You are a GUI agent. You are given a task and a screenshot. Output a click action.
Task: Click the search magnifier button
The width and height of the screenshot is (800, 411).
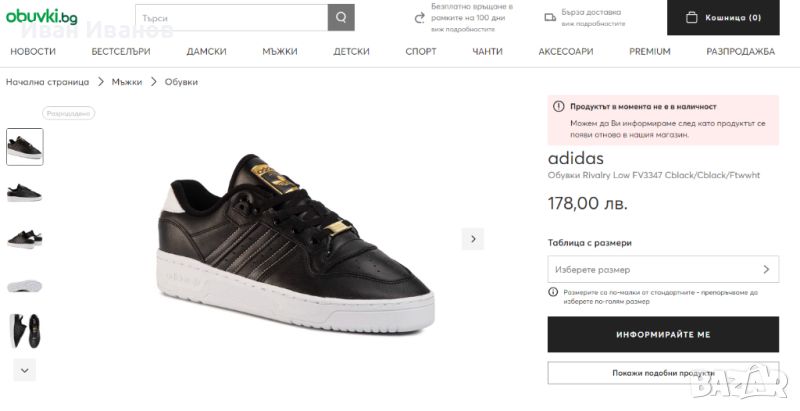[x=341, y=17]
